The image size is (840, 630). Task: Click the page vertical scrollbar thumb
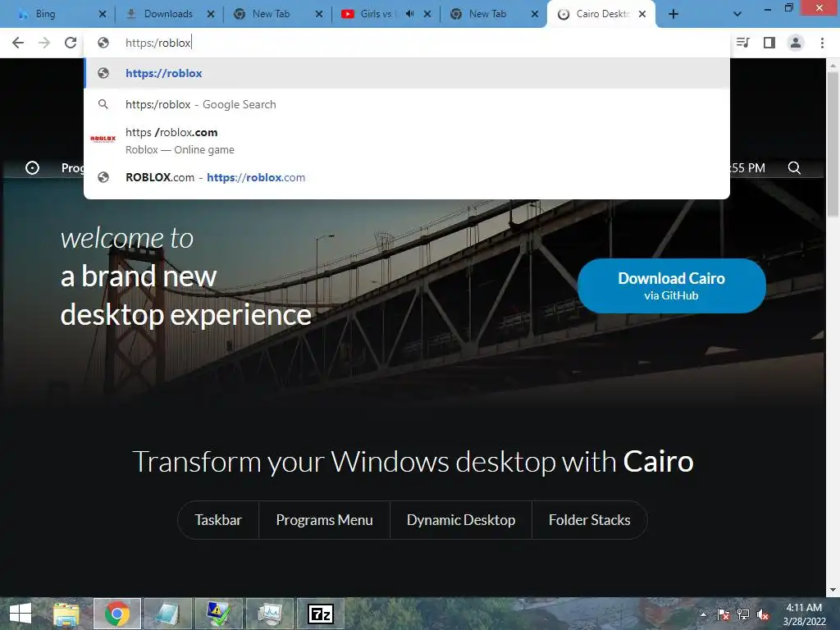pos(833,144)
